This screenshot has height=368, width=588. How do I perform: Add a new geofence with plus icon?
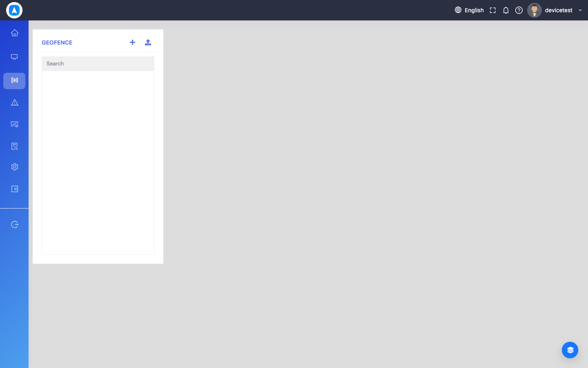(132, 42)
